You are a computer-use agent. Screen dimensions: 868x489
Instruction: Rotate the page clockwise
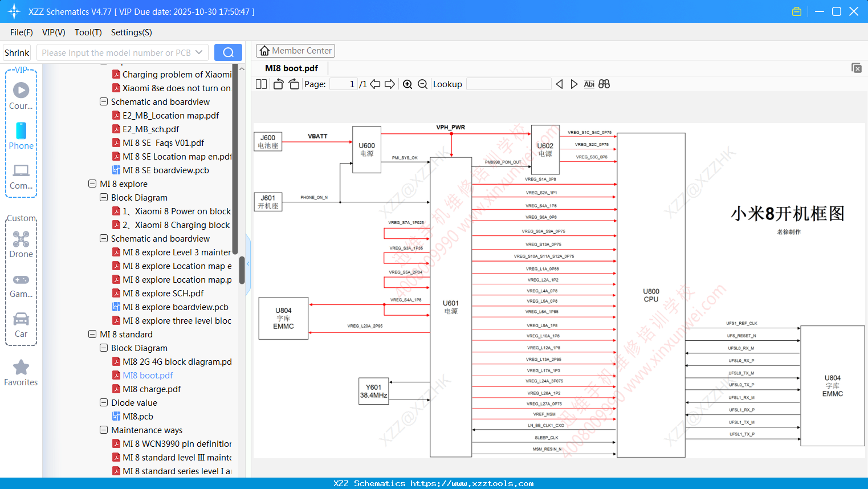click(294, 84)
